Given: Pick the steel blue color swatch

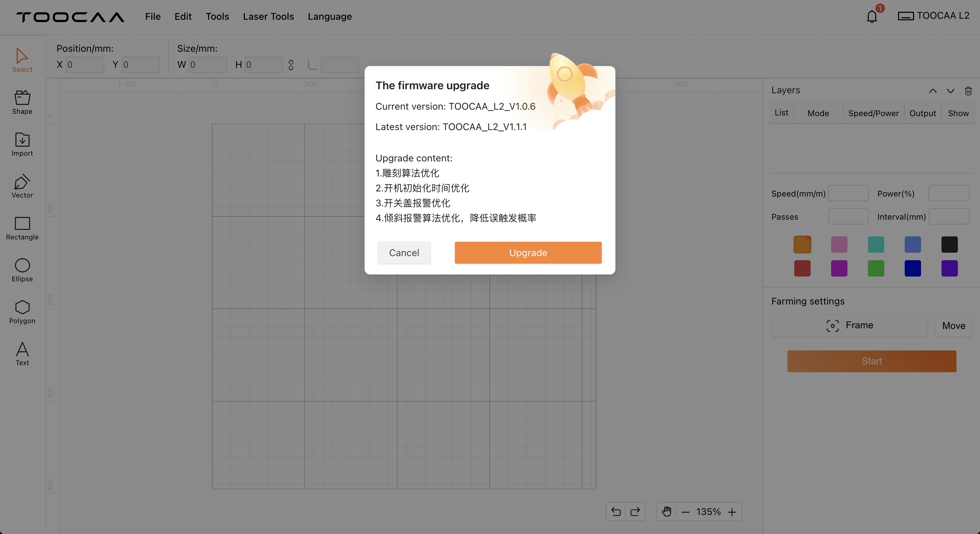Looking at the screenshot, I should [913, 245].
